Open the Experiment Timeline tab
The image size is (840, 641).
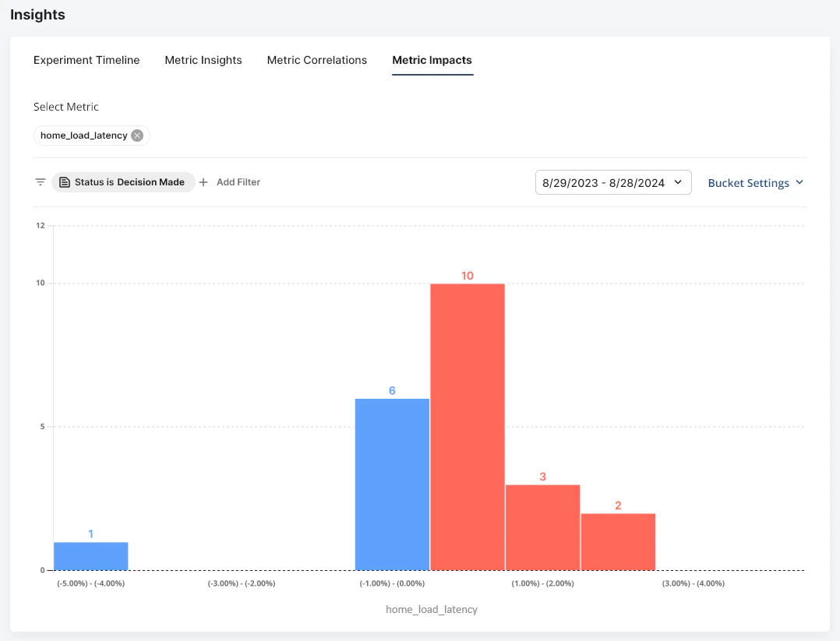click(86, 60)
